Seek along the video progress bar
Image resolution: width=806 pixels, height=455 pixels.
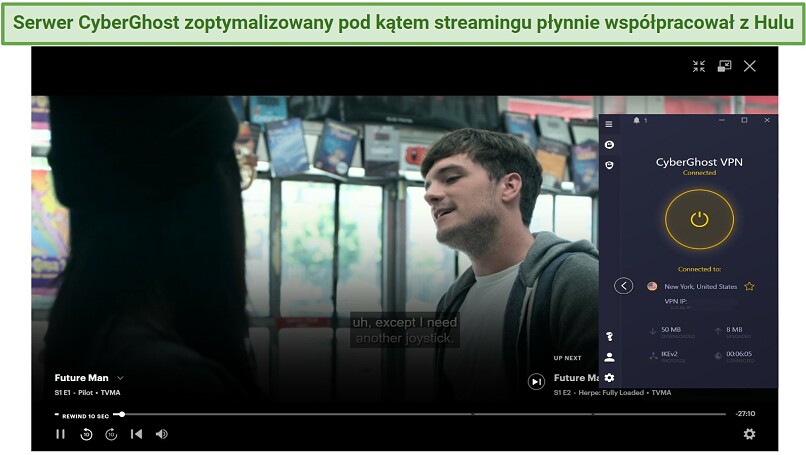tap(419, 414)
